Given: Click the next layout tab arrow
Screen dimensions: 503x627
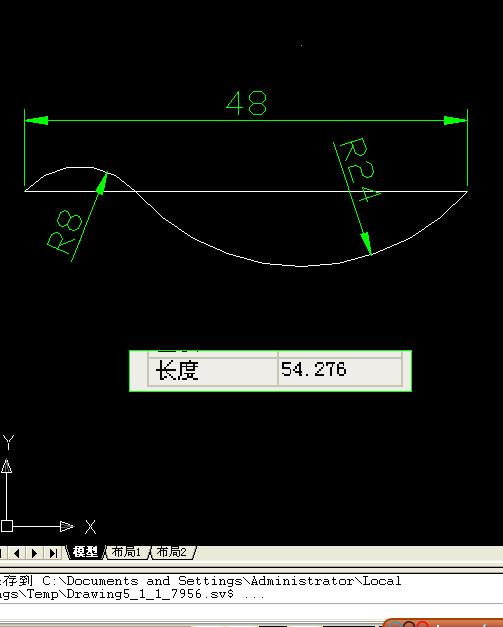Looking at the screenshot, I should click(34, 553).
